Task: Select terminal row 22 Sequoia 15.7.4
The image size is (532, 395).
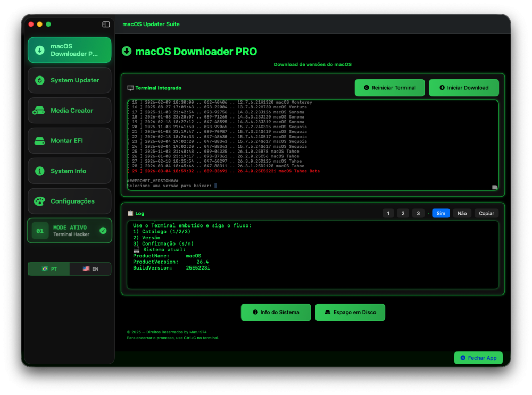Action: click(x=217, y=137)
